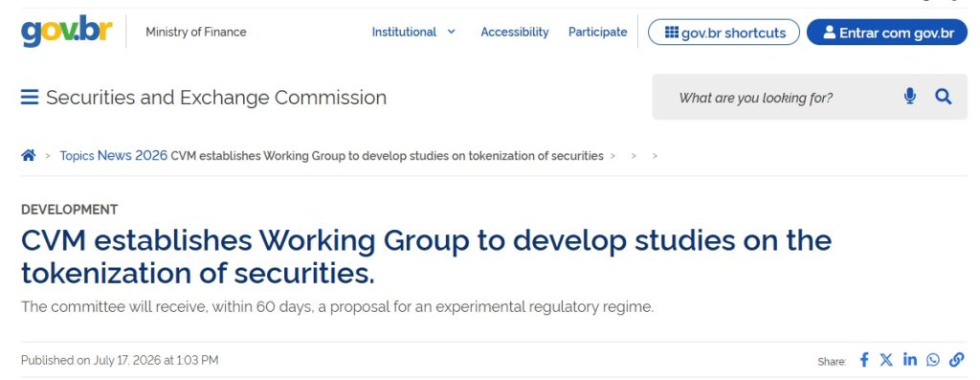The height and width of the screenshot is (380, 980).
Task: Click the home breadcrumb icon
Action: [x=28, y=156]
